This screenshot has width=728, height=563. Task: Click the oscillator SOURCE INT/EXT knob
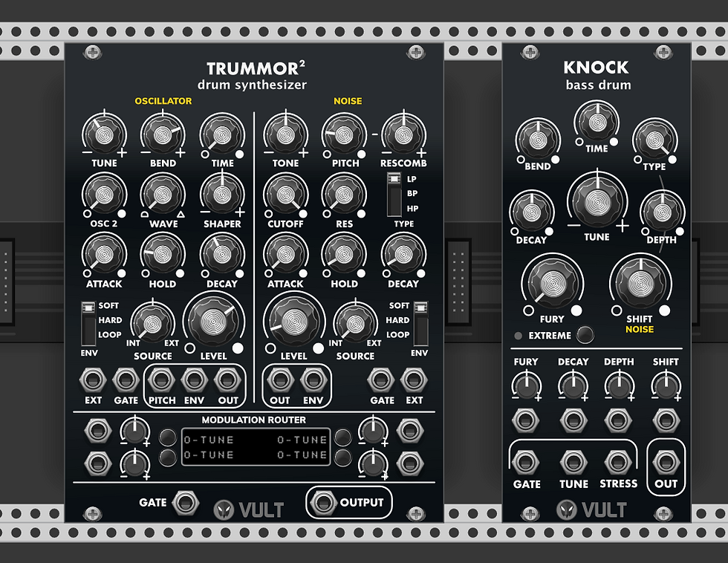(x=152, y=324)
